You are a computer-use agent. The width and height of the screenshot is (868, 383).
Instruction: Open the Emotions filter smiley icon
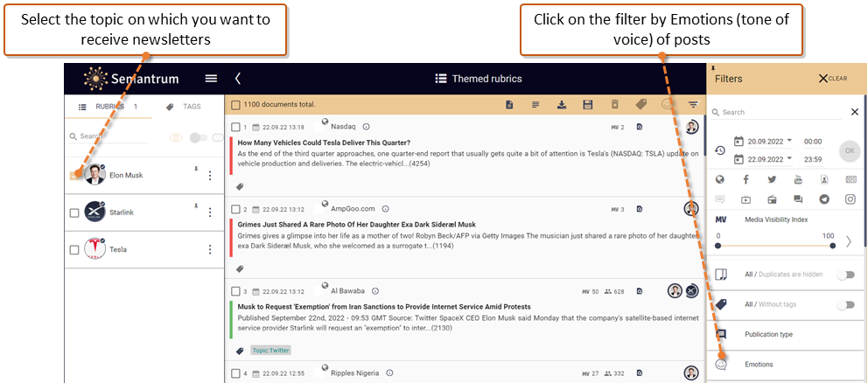[720, 364]
